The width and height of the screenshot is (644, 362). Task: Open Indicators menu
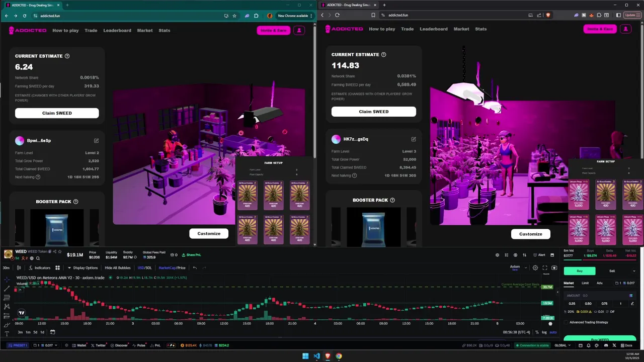[x=40, y=268]
